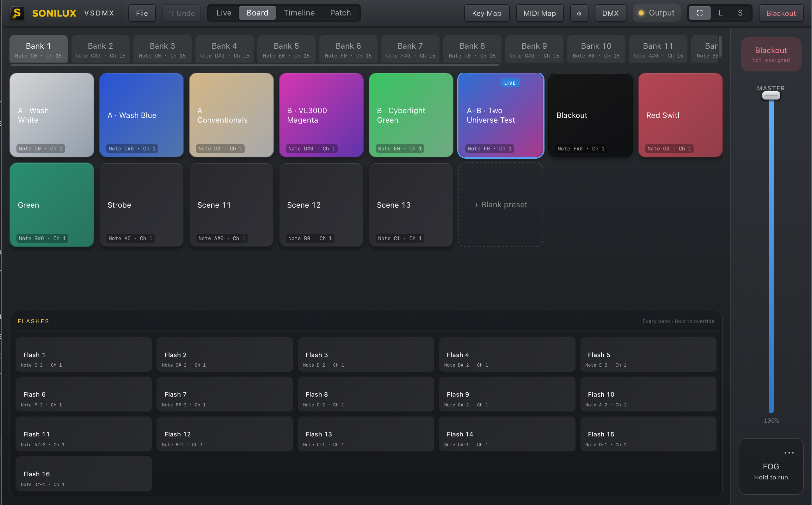Image resolution: width=812 pixels, height=505 pixels.
Task: Select Bank 10 tab
Action: (596, 49)
